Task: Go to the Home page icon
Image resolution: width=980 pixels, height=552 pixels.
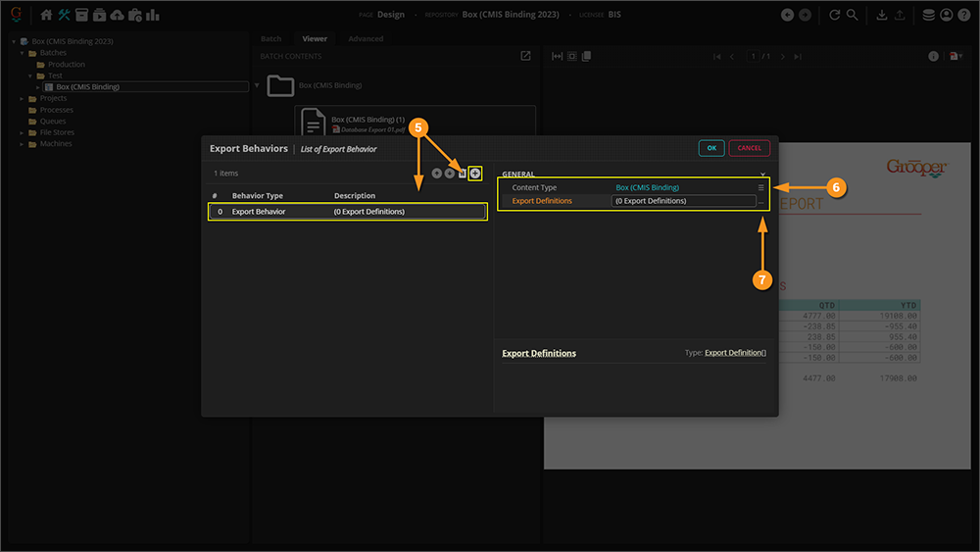Action: tap(46, 15)
